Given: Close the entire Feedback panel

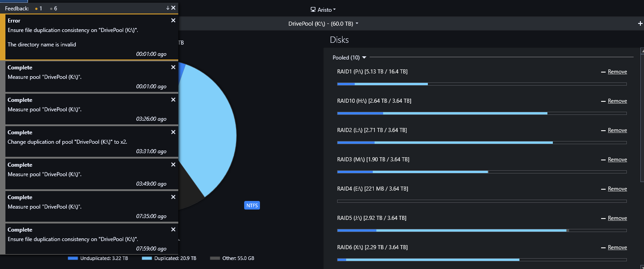Looking at the screenshot, I should coord(174,8).
